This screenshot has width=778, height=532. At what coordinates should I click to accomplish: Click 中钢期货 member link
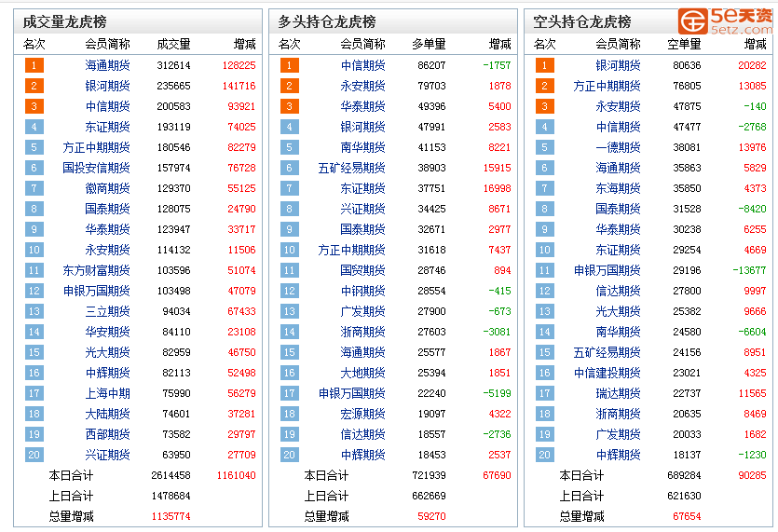(x=362, y=291)
